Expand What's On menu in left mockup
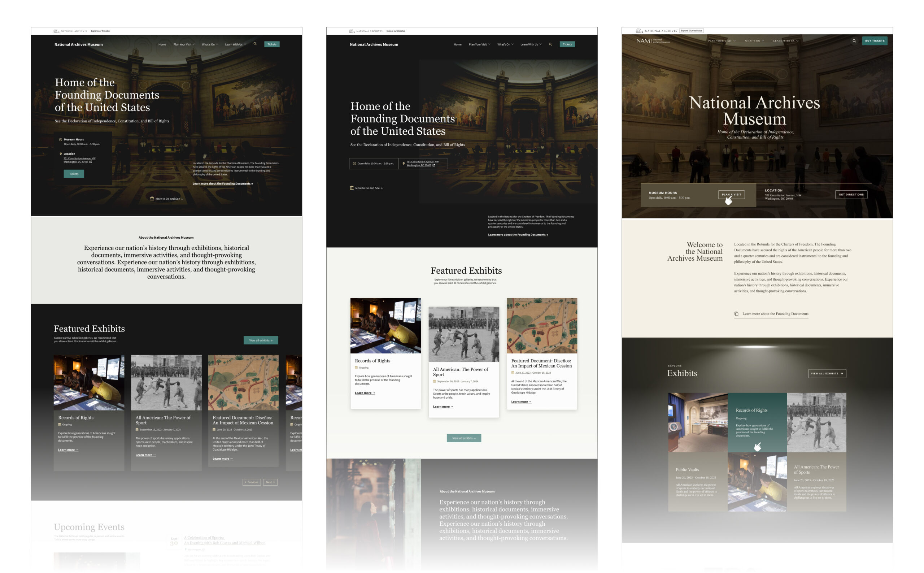This screenshot has width=924, height=573. (x=210, y=44)
